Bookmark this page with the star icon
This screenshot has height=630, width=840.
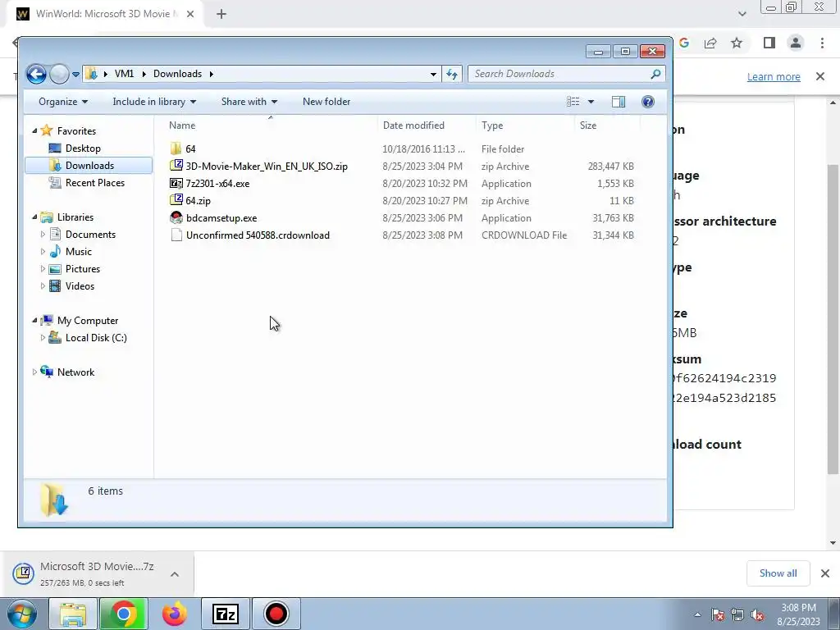737,43
